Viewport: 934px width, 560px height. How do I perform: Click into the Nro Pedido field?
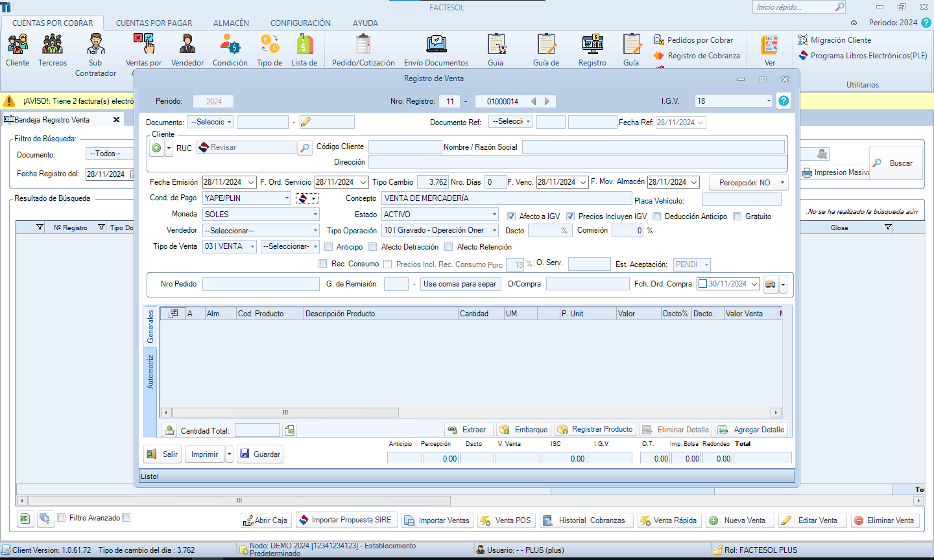tap(261, 284)
